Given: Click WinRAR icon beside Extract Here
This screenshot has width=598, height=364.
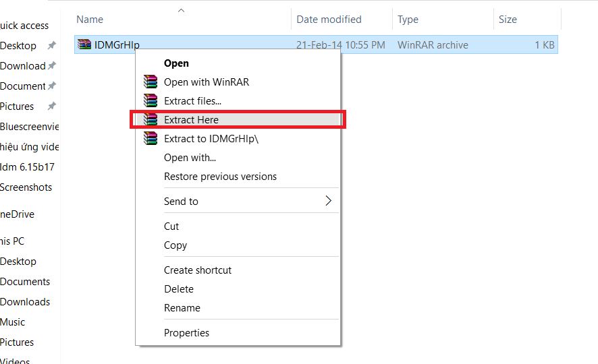Looking at the screenshot, I should click(150, 120).
